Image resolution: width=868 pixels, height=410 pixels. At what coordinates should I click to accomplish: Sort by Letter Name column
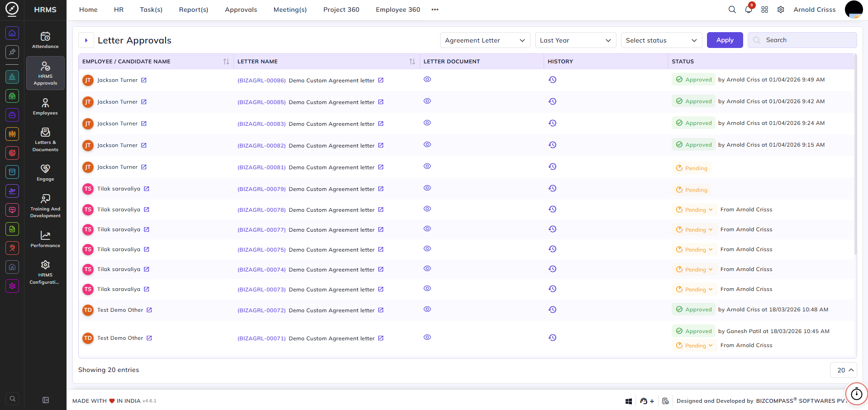pyautogui.click(x=412, y=62)
